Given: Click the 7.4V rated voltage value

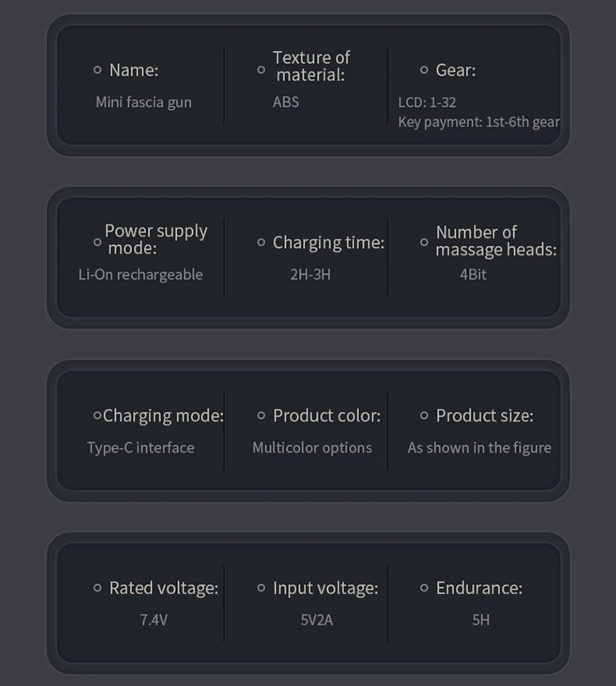Looking at the screenshot, I should (x=154, y=620).
